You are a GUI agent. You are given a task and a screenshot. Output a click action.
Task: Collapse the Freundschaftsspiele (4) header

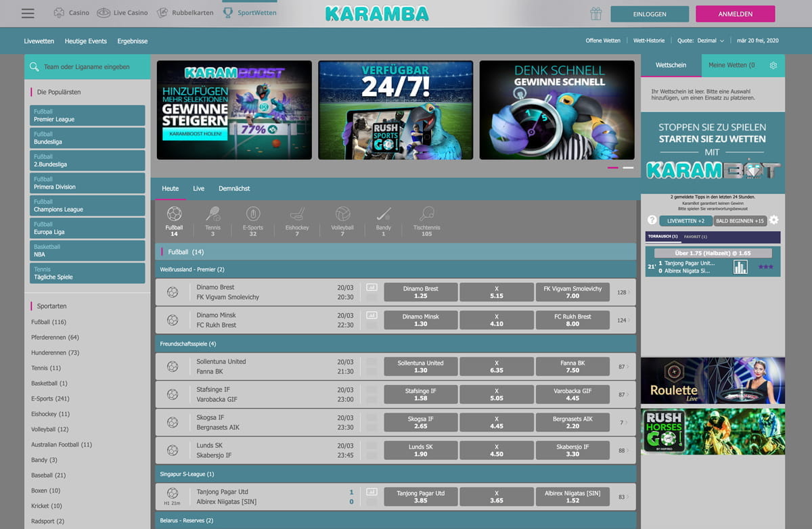point(396,343)
